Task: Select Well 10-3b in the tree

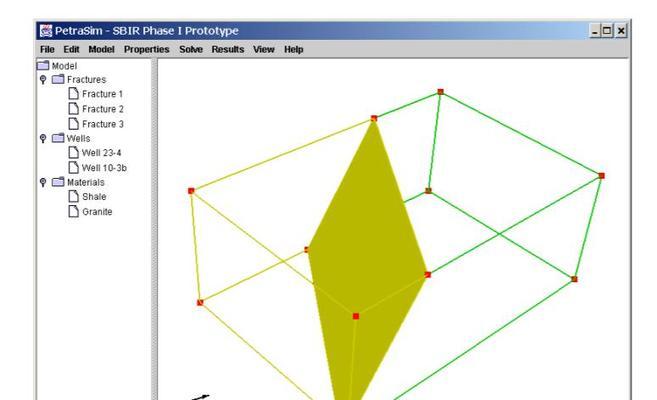Action: (x=104, y=168)
